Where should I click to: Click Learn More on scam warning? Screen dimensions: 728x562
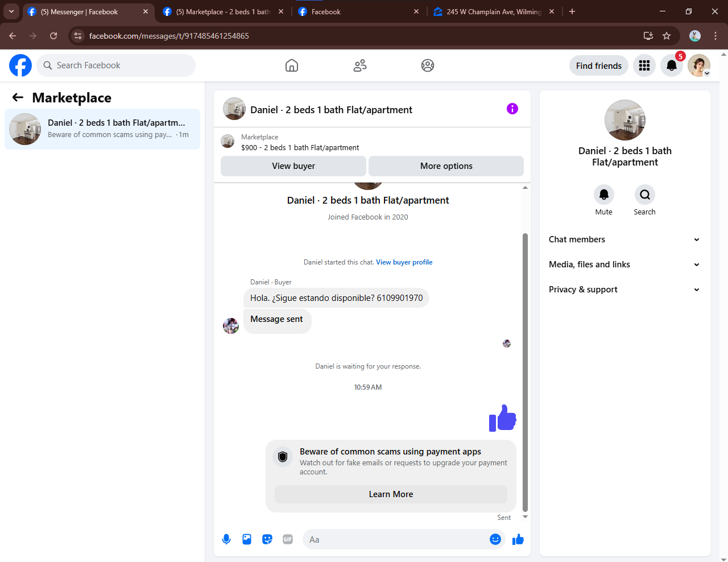tap(391, 494)
